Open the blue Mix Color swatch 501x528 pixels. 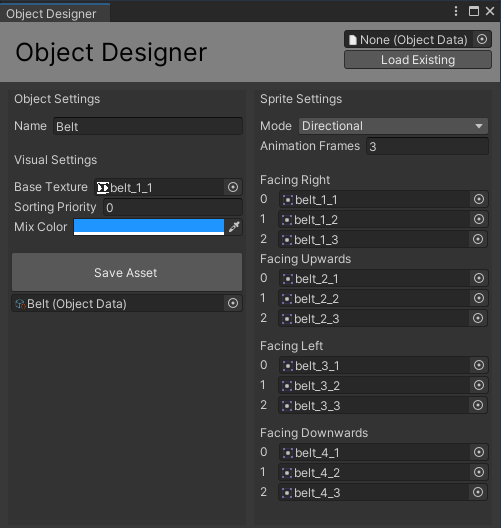149,227
